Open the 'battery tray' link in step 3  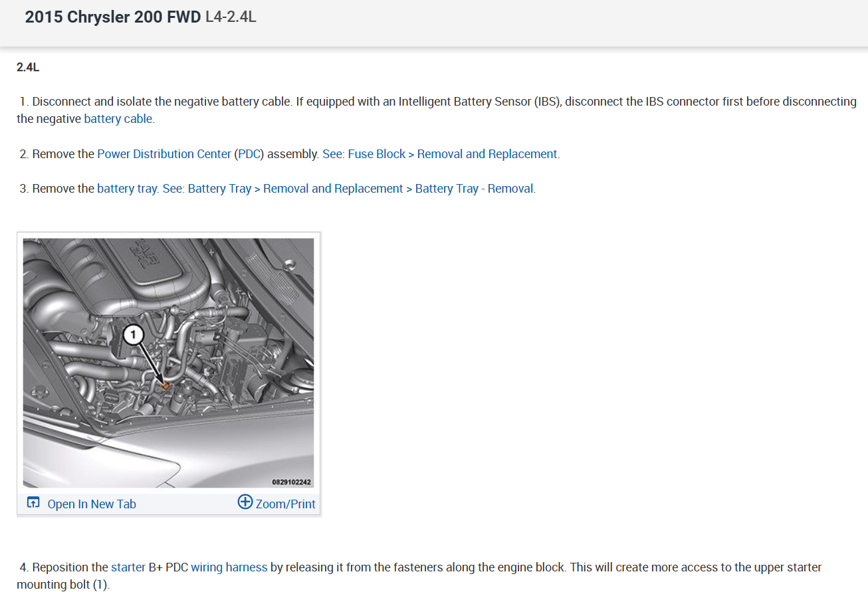click(127, 188)
